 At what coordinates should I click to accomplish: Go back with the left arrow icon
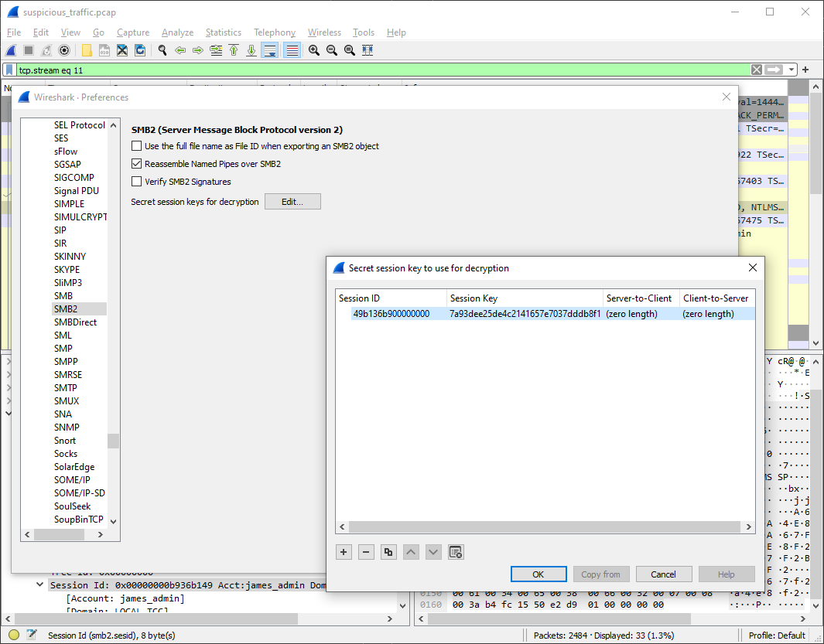point(180,50)
